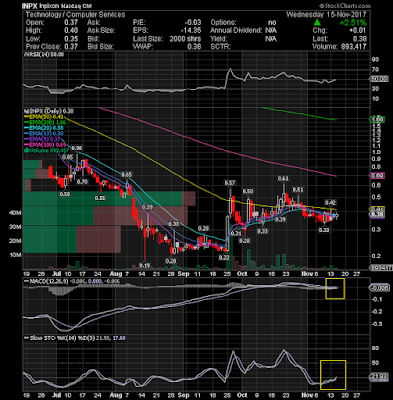Viewport: 393px width, 400px height.
Task: Click the Yield label
Action: 218,39
